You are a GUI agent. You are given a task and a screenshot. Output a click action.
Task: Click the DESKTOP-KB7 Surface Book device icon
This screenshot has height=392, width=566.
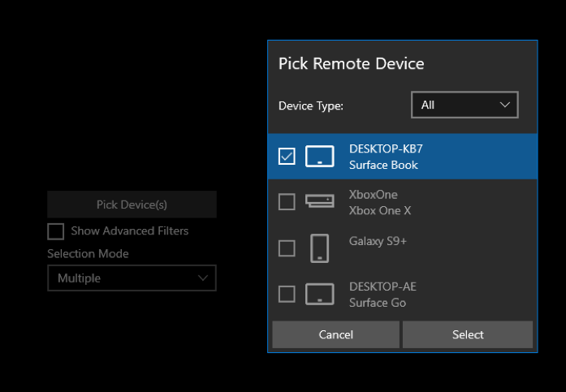(319, 157)
